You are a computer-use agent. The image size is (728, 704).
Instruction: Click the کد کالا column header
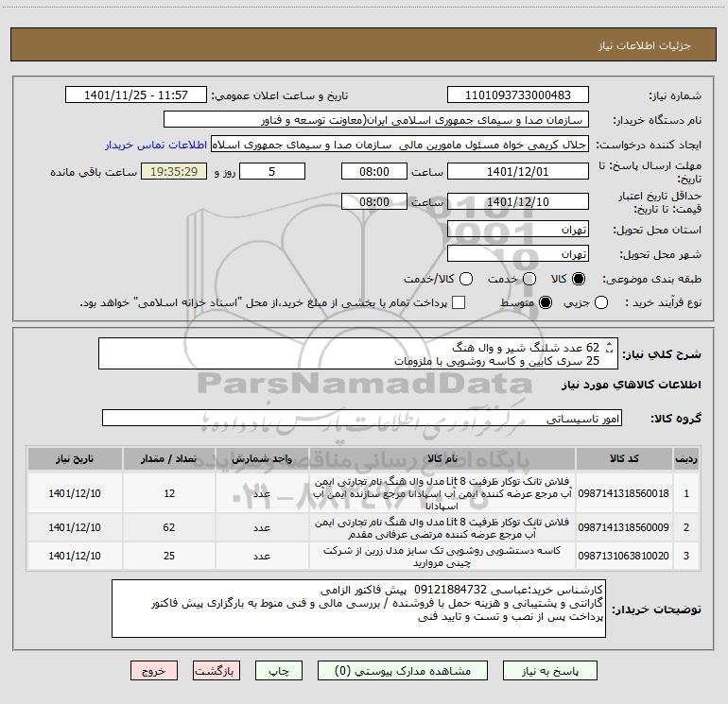point(624,458)
